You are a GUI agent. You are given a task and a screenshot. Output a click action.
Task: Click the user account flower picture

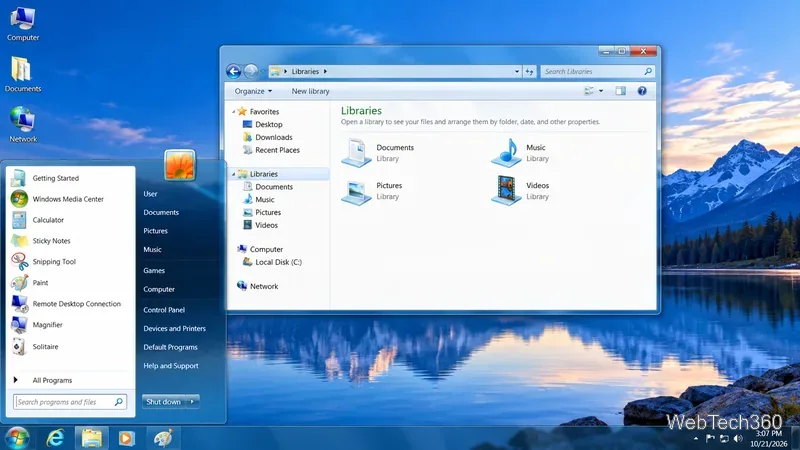coord(180,165)
